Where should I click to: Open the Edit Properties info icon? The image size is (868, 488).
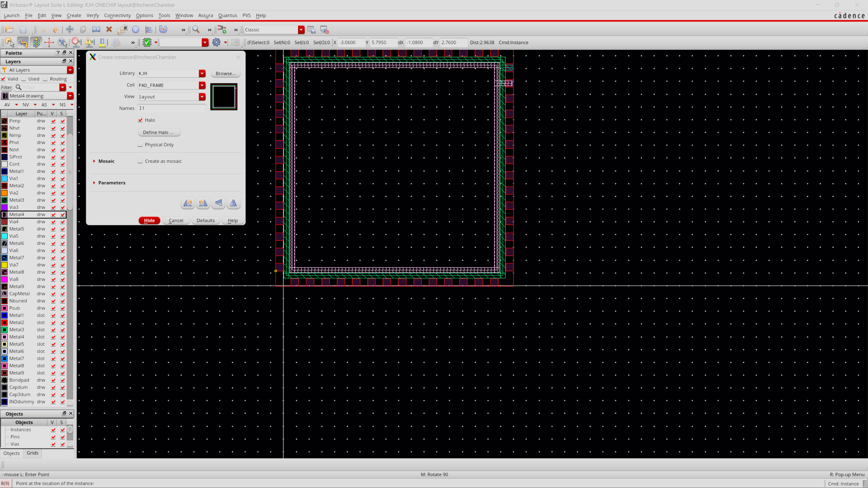[x=136, y=29]
